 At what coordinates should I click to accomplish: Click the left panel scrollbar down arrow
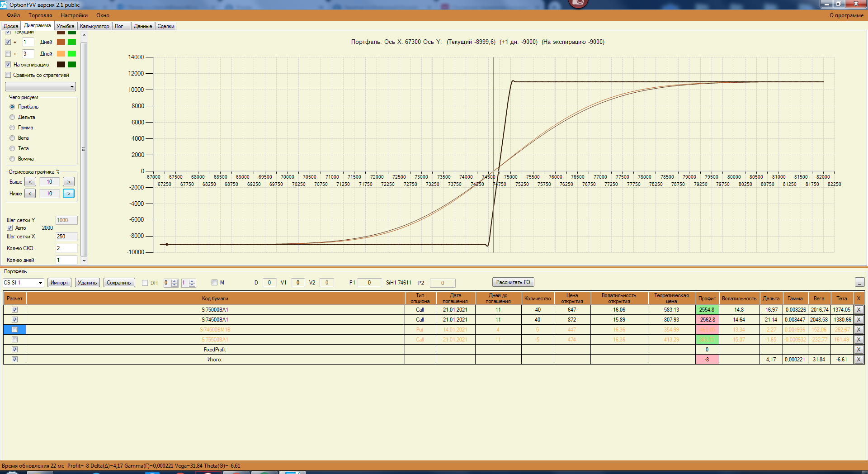(x=84, y=261)
